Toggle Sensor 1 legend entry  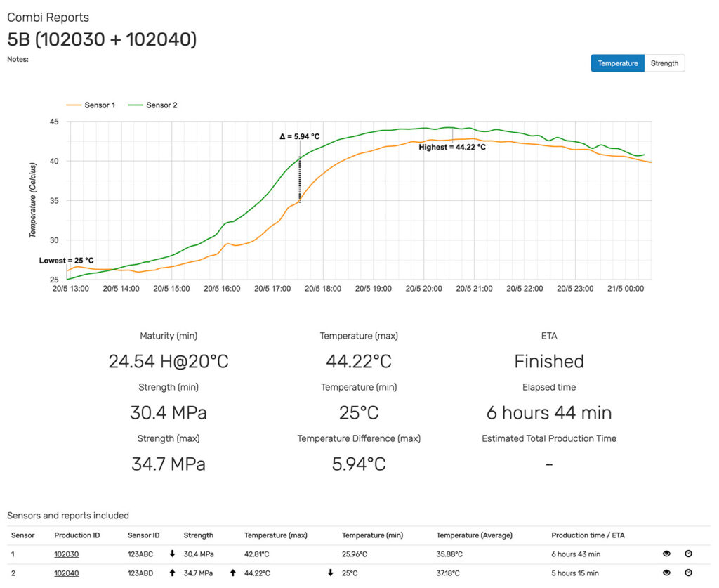coord(91,105)
